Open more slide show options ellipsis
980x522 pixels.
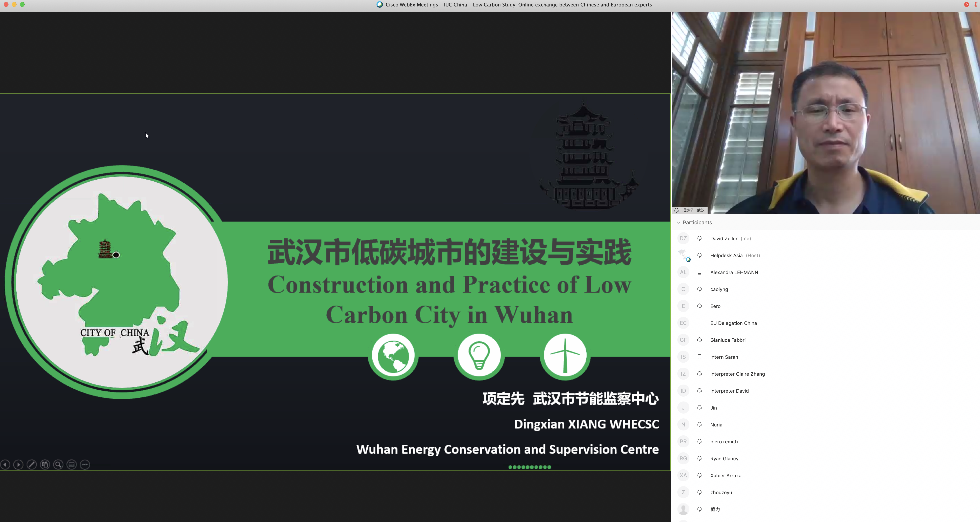pyautogui.click(x=85, y=464)
